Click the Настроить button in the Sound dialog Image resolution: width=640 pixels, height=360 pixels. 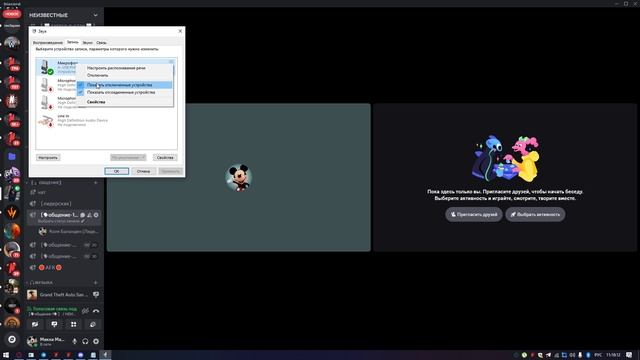tap(48, 158)
